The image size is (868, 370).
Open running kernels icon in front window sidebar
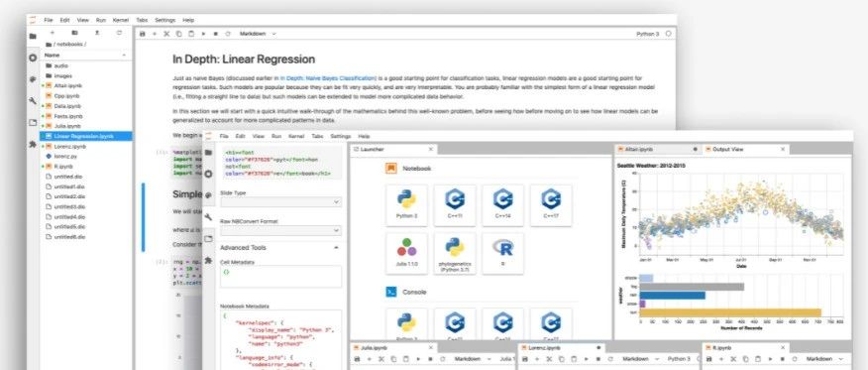[208, 174]
